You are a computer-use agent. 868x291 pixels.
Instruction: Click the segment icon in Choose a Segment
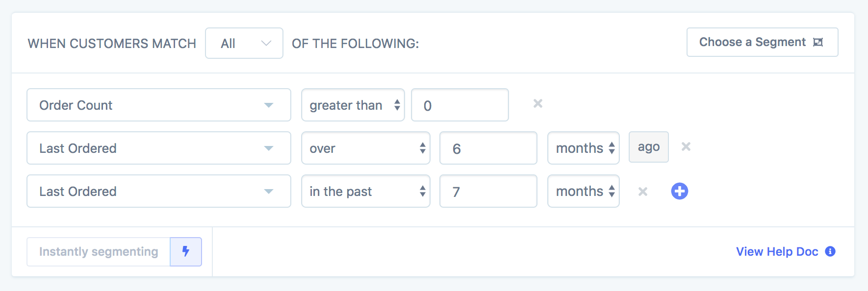point(818,42)
